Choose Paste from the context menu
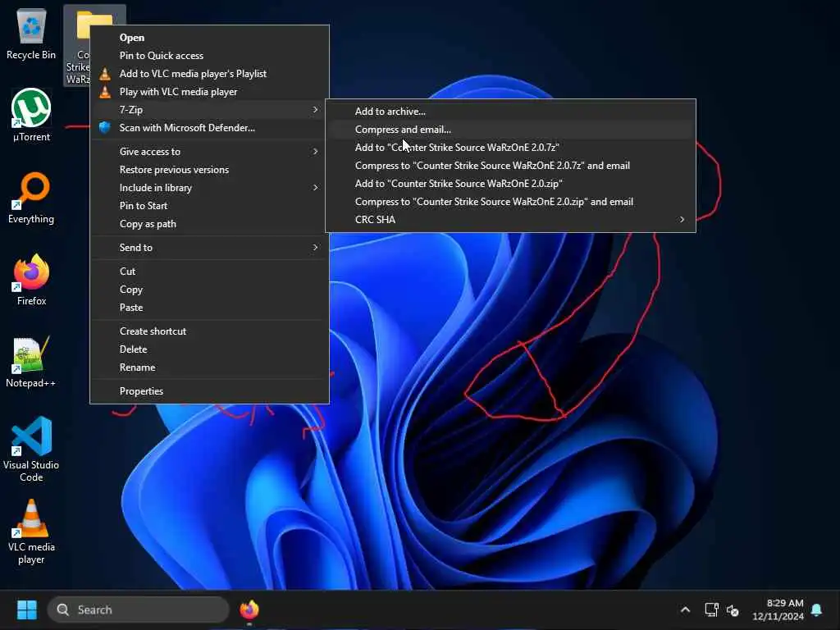840x630 pixels. (209, 308)
